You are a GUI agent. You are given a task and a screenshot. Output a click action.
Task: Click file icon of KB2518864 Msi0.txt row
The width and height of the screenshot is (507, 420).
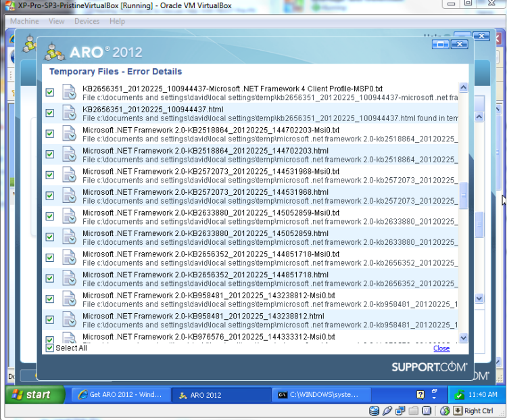click(x=69, y=133)
